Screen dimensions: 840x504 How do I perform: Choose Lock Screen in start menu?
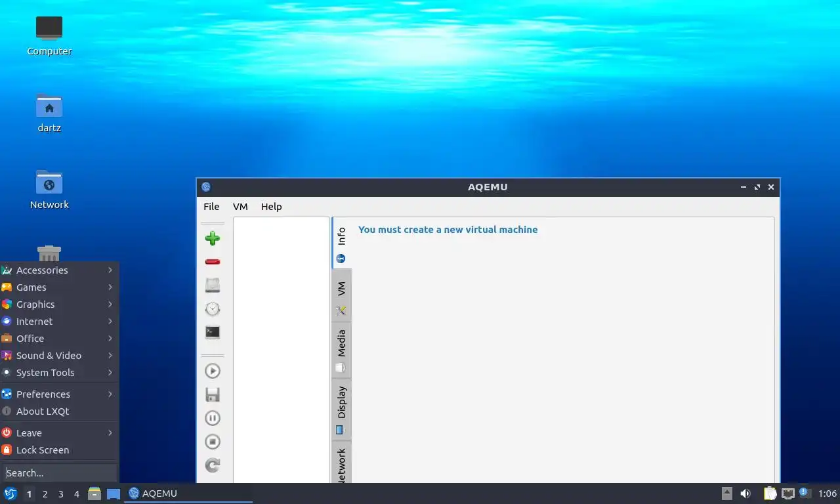[60, 450]
